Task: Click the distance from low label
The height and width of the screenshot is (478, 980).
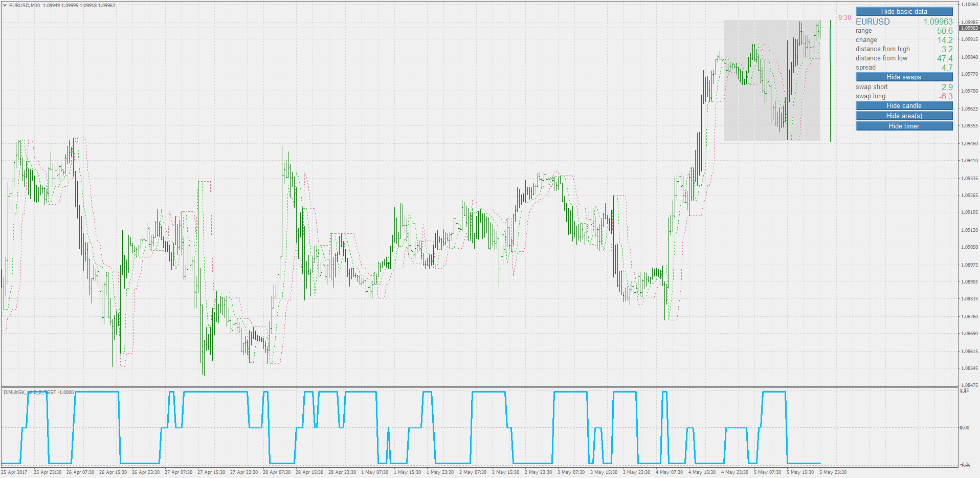Action: (x=881, y=58)
